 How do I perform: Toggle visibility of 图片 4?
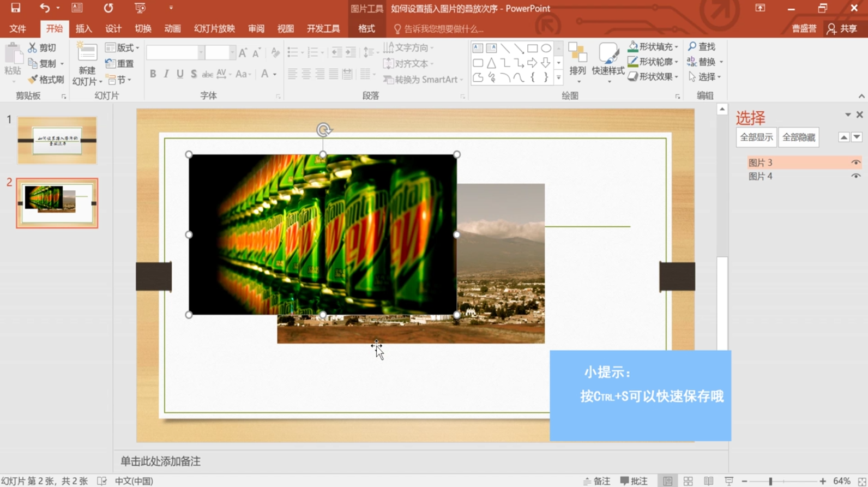click(855, 176)
